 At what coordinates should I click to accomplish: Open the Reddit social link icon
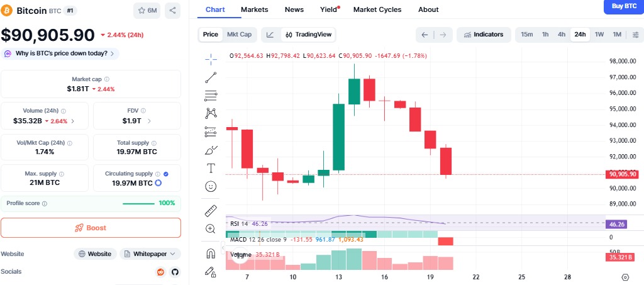click(161, 272)
